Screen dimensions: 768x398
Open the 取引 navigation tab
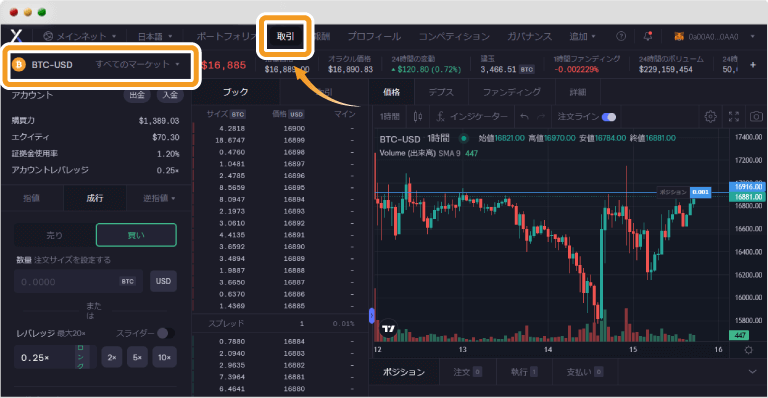pyautogui.click(x=285, y=36)
